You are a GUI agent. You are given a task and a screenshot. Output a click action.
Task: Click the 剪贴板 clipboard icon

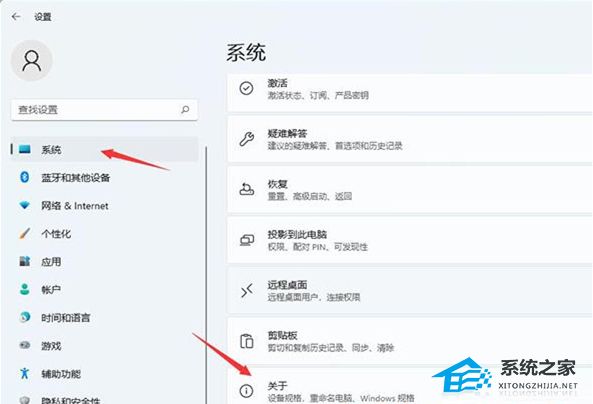(247, 341)
